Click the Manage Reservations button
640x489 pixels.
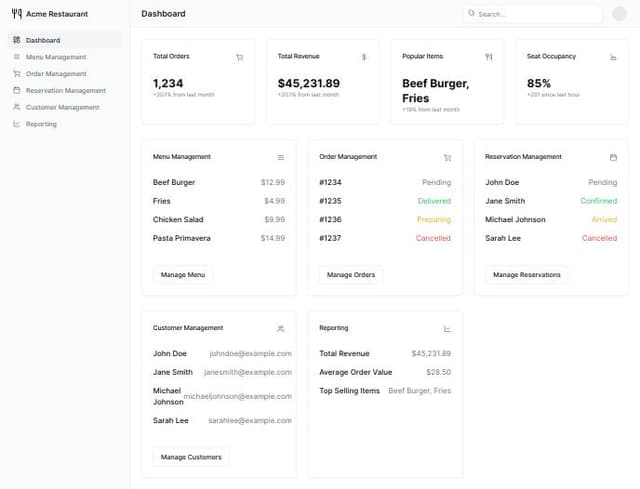[x=527, y=275]
